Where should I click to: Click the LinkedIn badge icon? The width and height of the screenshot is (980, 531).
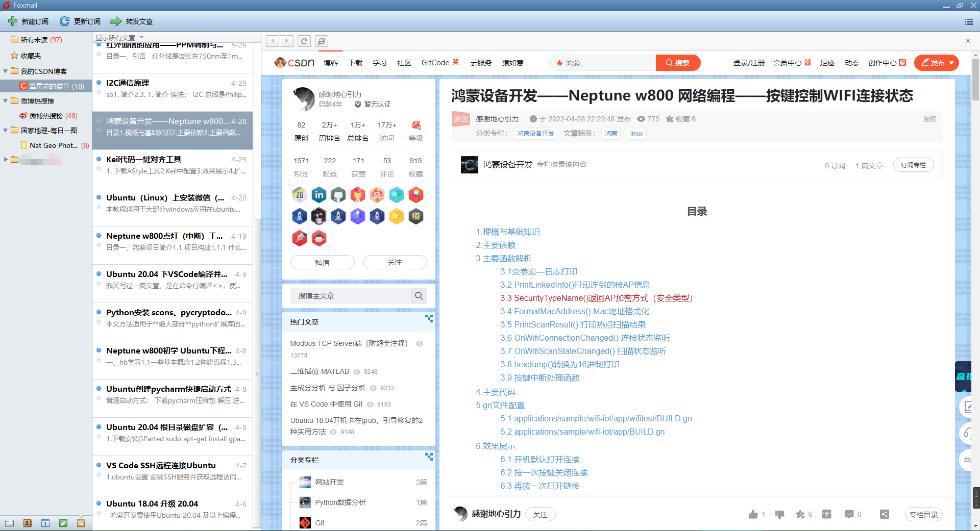coord(319,194)
